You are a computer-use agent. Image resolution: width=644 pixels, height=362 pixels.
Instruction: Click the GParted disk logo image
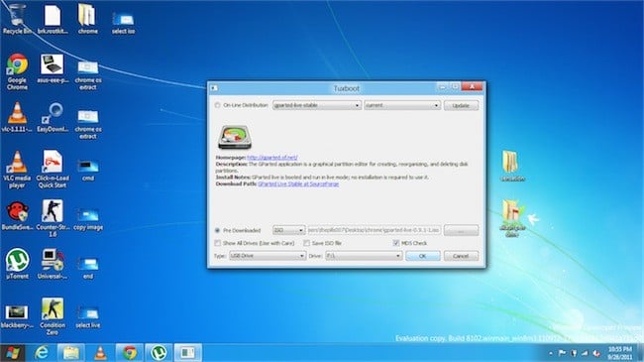pos(235,138)
